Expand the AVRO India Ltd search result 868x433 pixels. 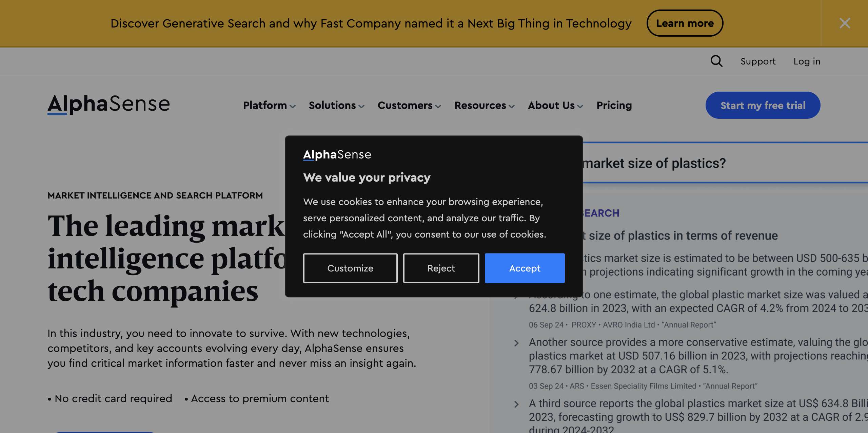pos(516,295)
